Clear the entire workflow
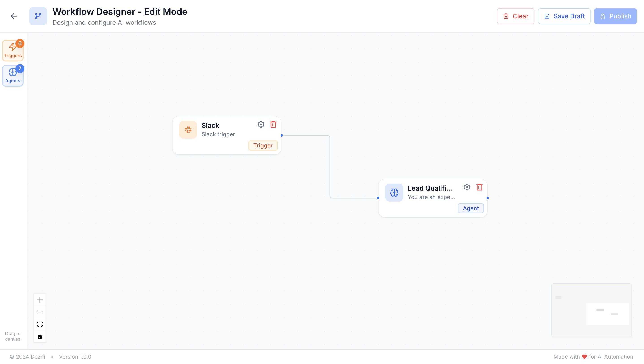 click(516, 16)
